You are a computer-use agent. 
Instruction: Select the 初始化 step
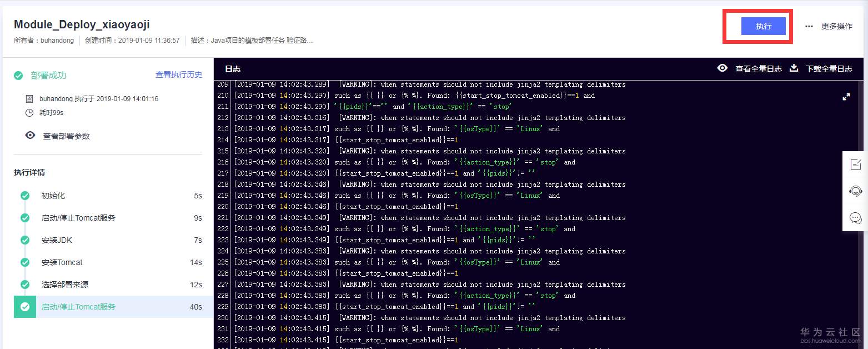pos(53,196)
